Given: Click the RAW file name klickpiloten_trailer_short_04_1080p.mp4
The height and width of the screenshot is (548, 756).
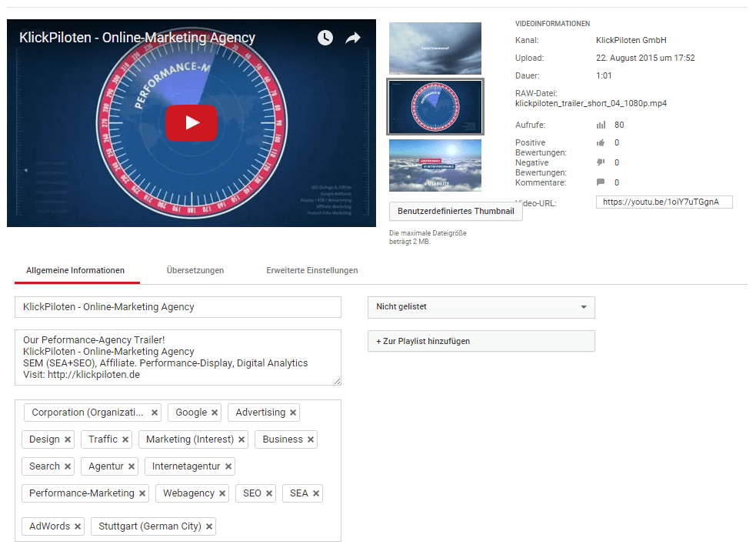Looking at the screenshot, I should click(x=591, y=103).
